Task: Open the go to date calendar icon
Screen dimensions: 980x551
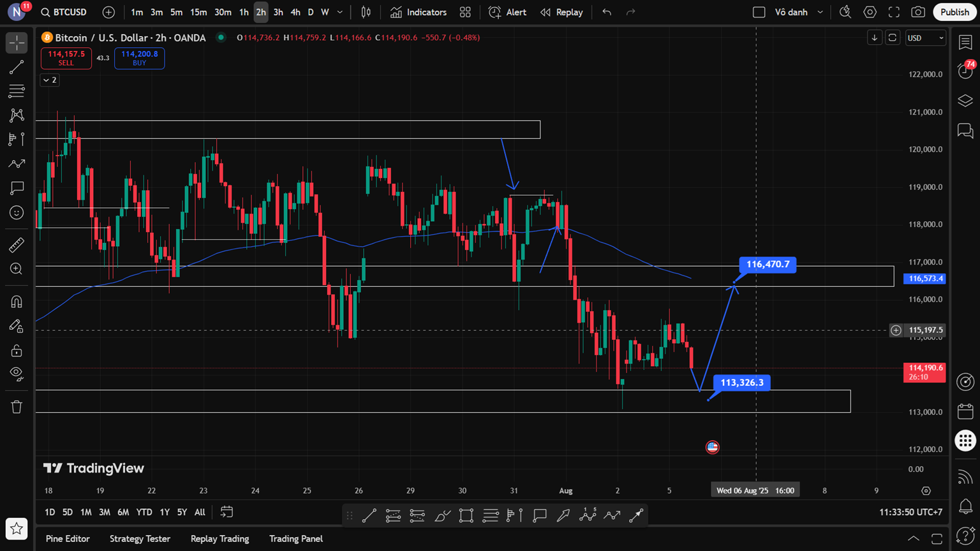Action: [226, 512]
